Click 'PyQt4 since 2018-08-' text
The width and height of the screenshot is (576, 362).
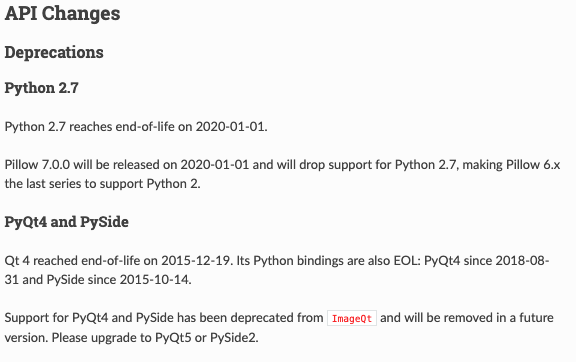pos(486,261)
